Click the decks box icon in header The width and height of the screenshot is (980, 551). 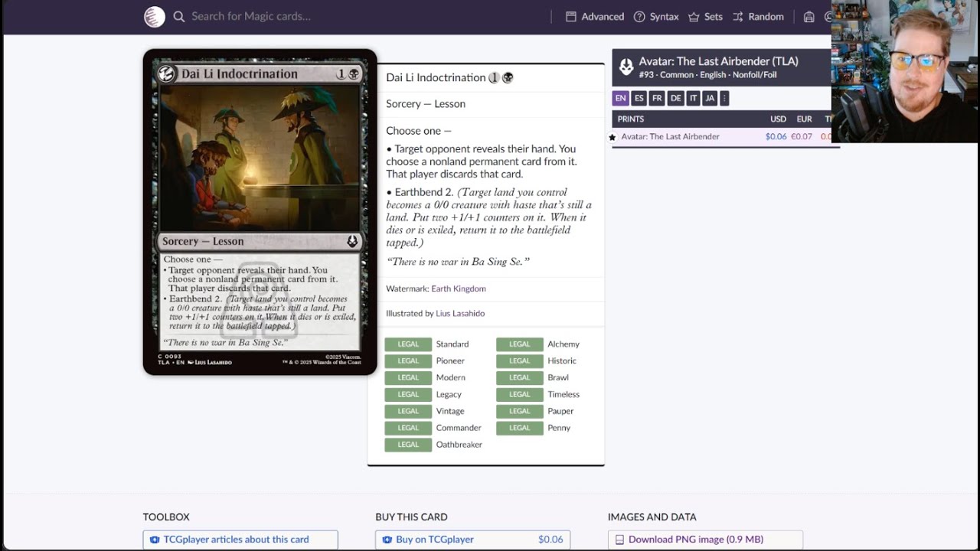[x=808, y=17]
